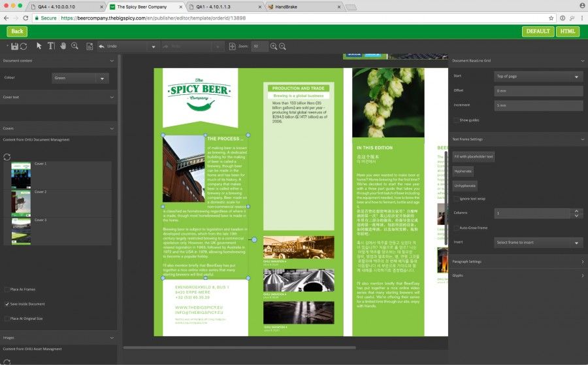Open the Select frame to insert dropdown
The image size is (588, 365).
click(538, 243)
